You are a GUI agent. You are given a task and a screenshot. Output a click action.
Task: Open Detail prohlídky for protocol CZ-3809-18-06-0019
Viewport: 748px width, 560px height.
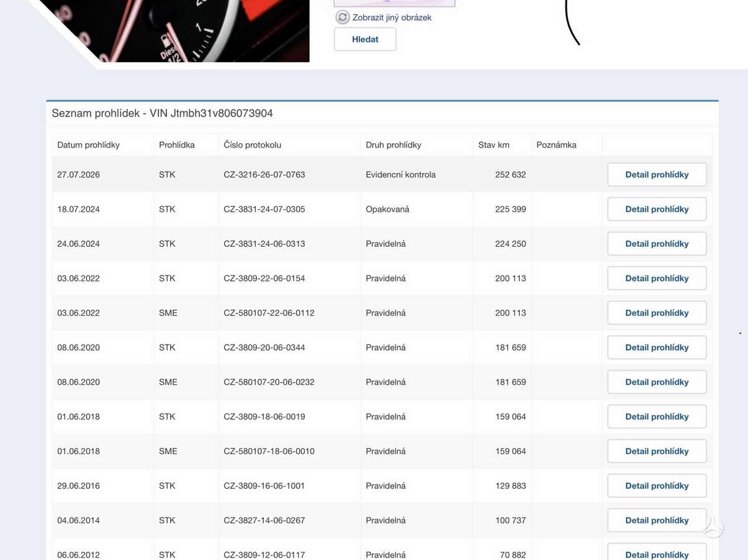pos(657,417)
